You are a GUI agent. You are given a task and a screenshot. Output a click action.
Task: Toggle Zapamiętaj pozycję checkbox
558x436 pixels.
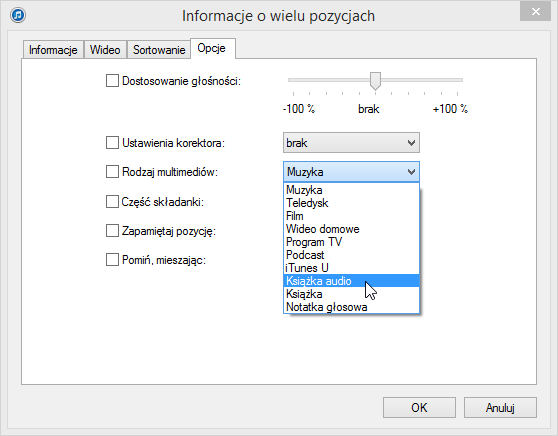pos(112,231)
